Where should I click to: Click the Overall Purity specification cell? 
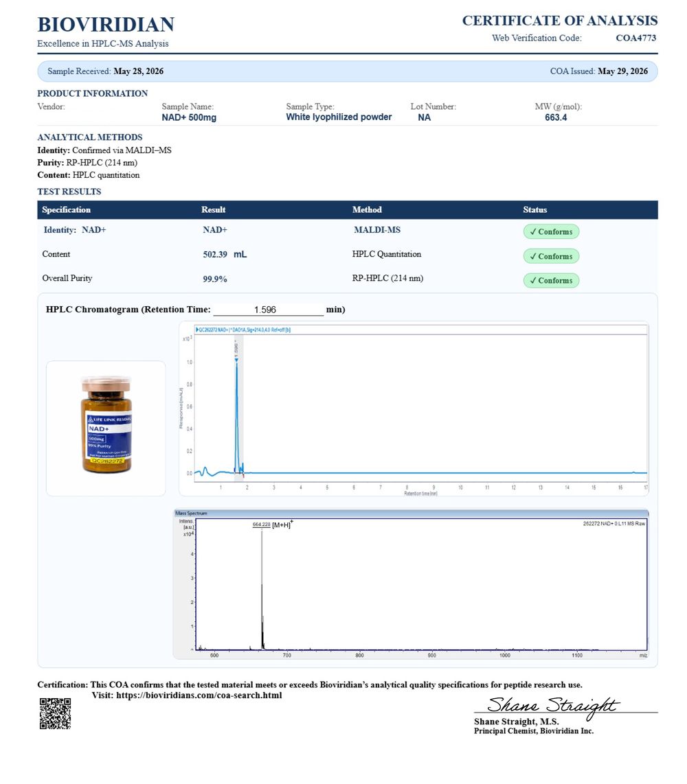pyautogui.click(x=67, y=278)
